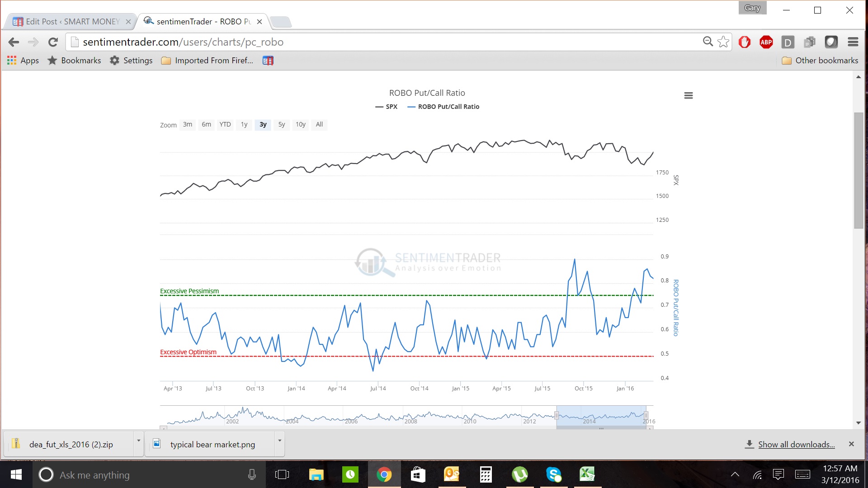
Task: Reload the page with refresh icon
Action: coord(53,42)
